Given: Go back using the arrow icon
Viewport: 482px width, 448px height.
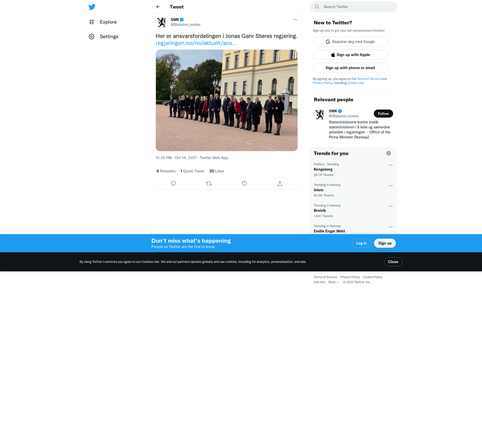Looking at the screenshot, I should click(x=158, y=7).
